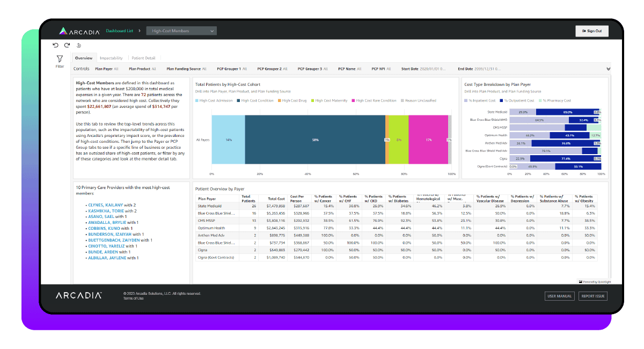Screen dimensions: 644x349
Task: Open the Filter funnel icon
Action: tap(60, 59)
